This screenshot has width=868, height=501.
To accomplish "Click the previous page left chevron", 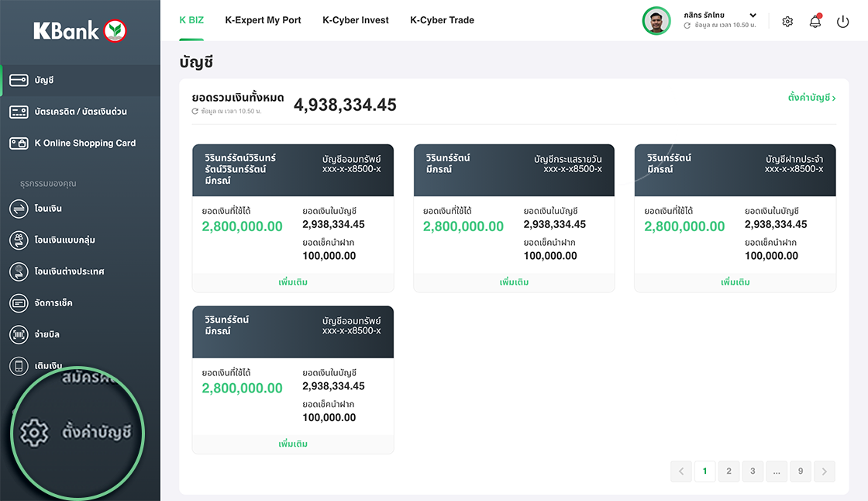I will click(681, 471).
